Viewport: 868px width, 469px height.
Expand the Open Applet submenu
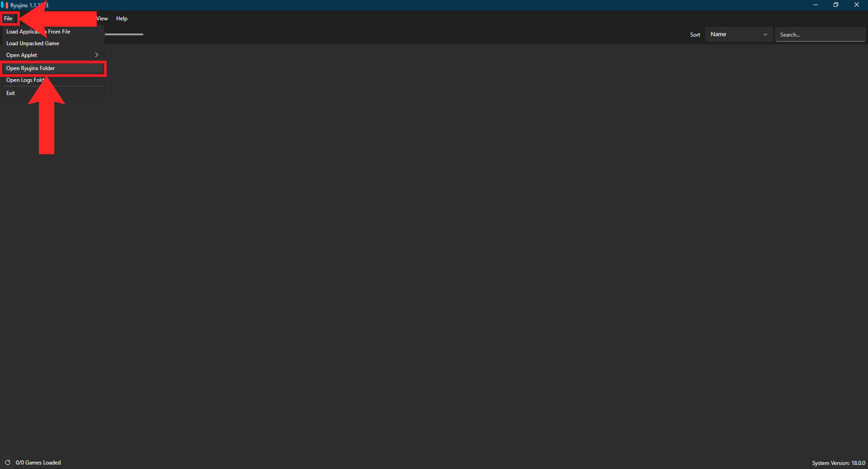(x=53, y=55)
